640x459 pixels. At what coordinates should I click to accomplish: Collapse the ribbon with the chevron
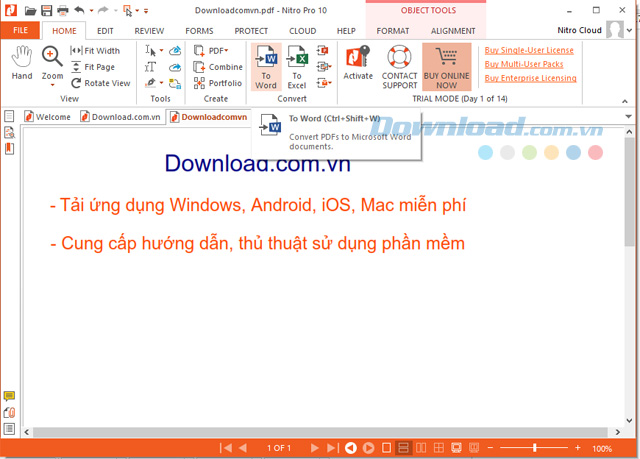624,101
